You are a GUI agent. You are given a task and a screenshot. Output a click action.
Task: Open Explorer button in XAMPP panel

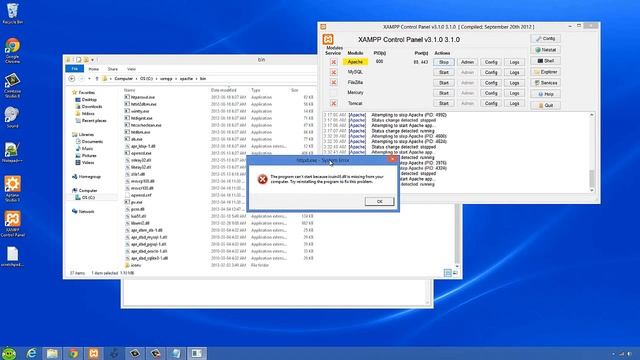[x=546, y=72]
